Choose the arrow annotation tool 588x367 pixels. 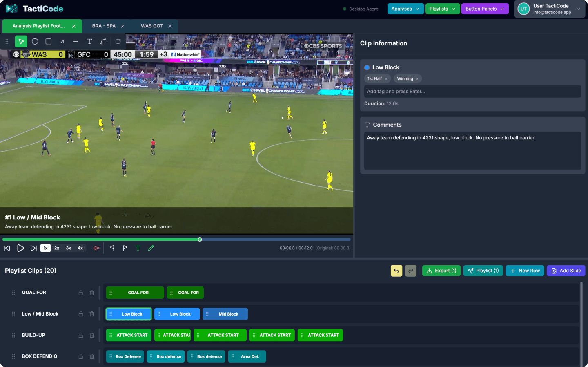tap(62, 41)
